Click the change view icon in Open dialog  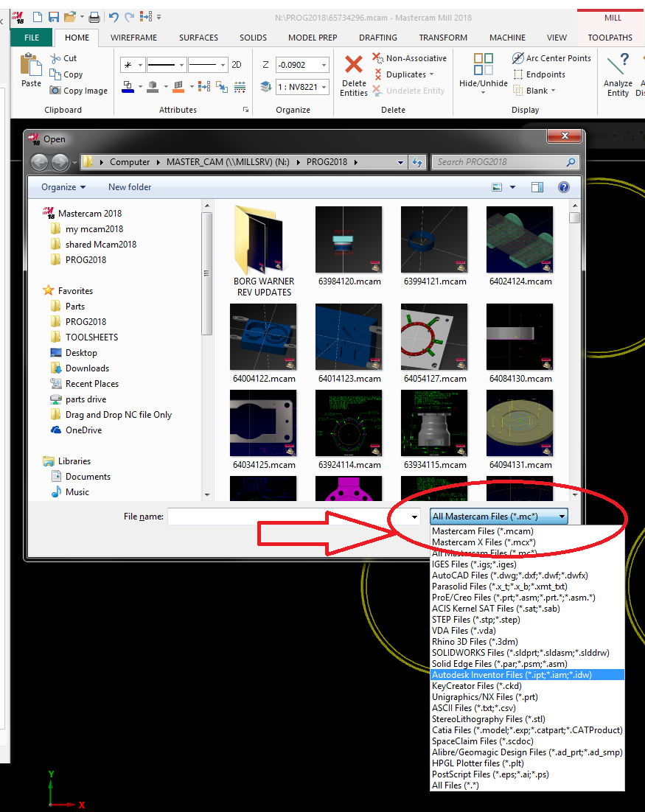coord(497,187)
